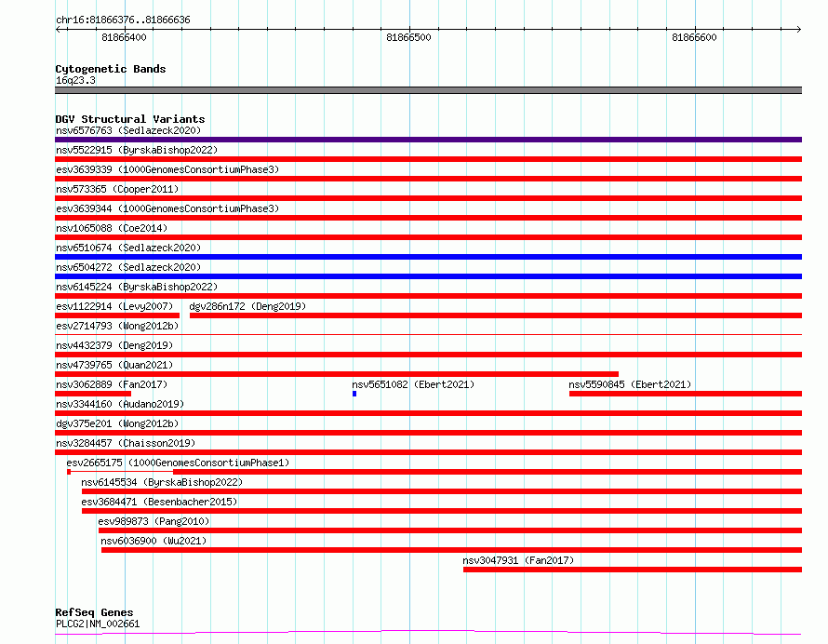Click ruler position 81866500
Image resolution: width=828 pixels, height=644 pixels.
point(408,37)
